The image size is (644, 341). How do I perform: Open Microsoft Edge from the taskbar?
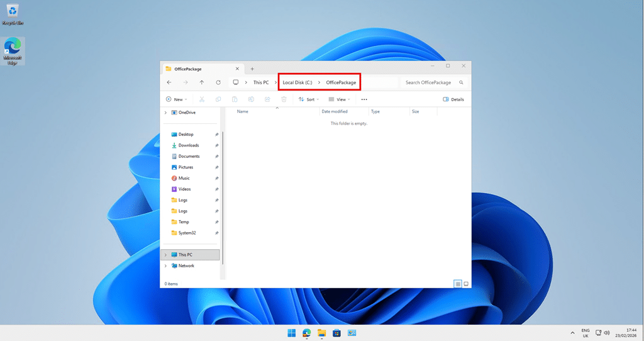point(306,332)
